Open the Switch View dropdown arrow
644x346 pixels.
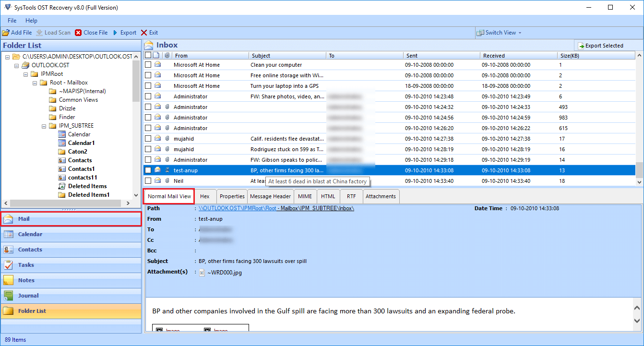coord(520,33)
